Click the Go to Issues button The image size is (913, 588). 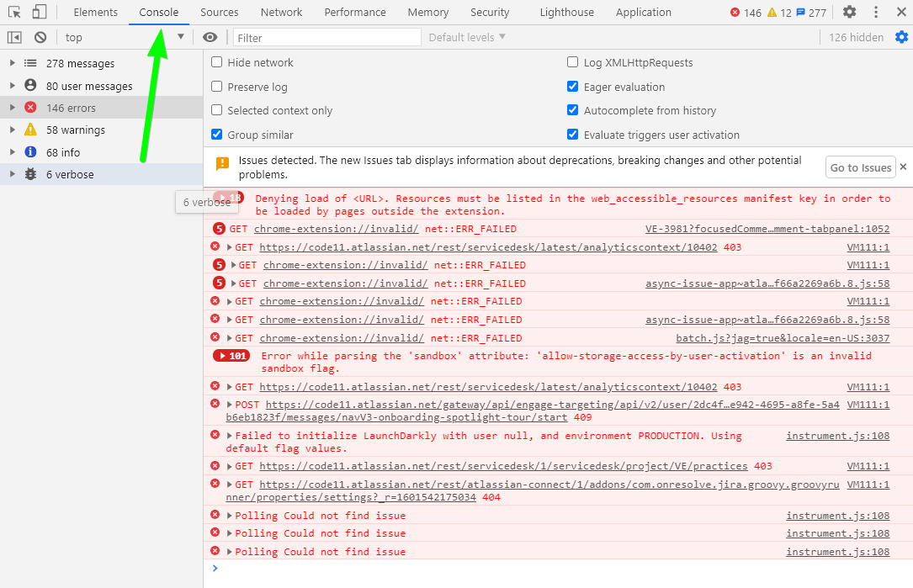tap(861, 167)
